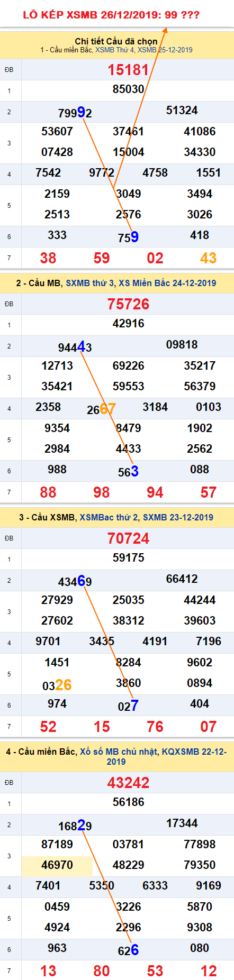Select the red number 57
The height and width of the screenshot is (980, 234).
(209, 492)
